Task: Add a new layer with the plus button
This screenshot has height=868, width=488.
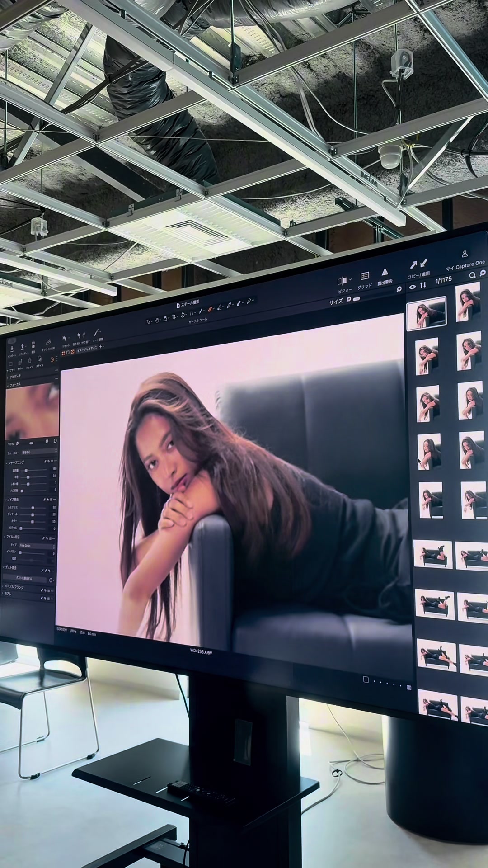Action: 101,347
